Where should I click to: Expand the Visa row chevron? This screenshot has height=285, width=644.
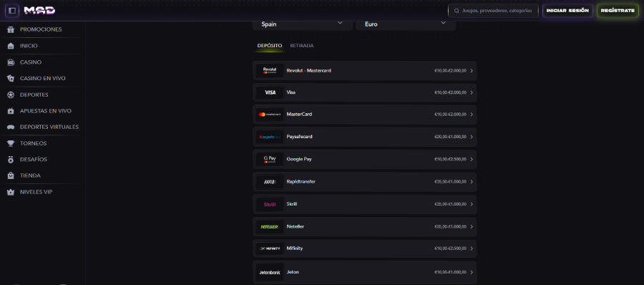point(472,92)
